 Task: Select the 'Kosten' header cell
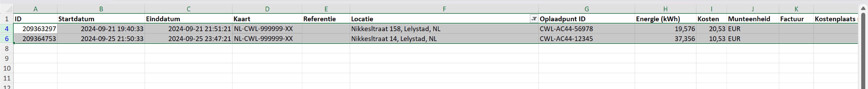coord(711,19)
